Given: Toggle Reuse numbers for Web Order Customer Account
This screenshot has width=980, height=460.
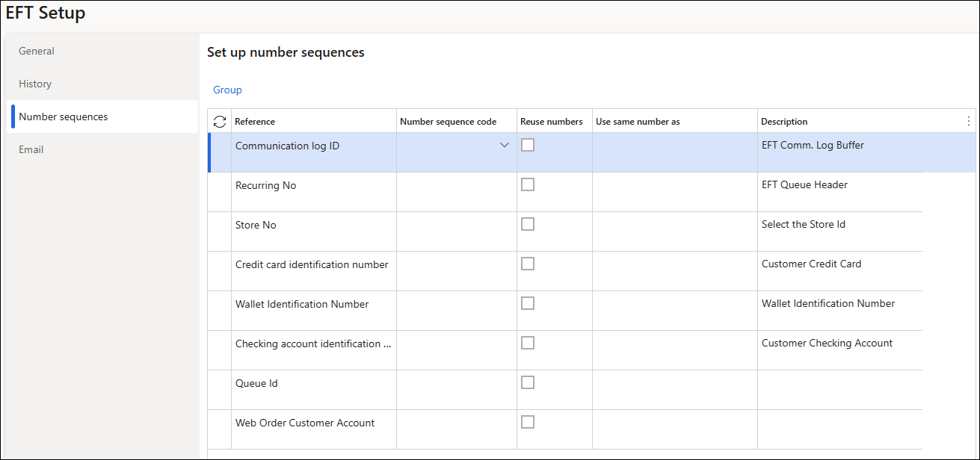Looking at the screenshot, I should click(528, 422).
